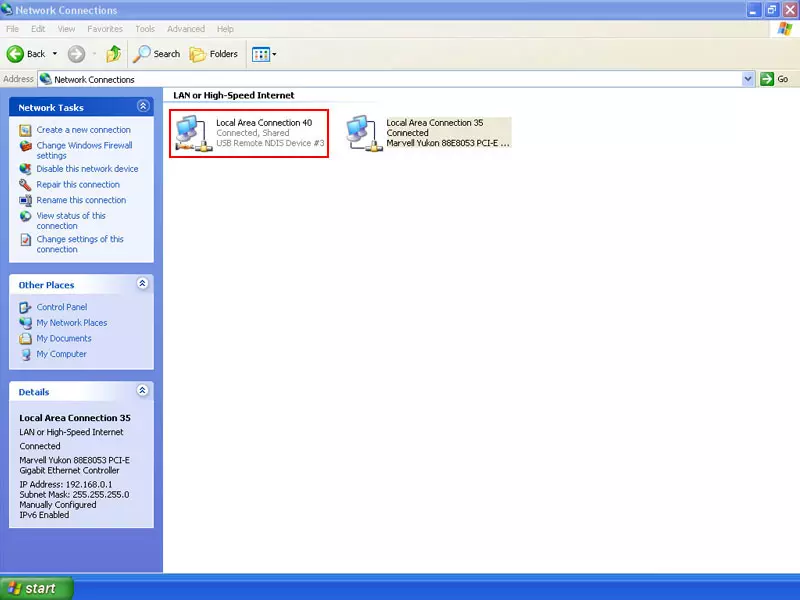This screenshot has width=800, height=600.
Task: Open Control Panel link
Action: (62, 307)
